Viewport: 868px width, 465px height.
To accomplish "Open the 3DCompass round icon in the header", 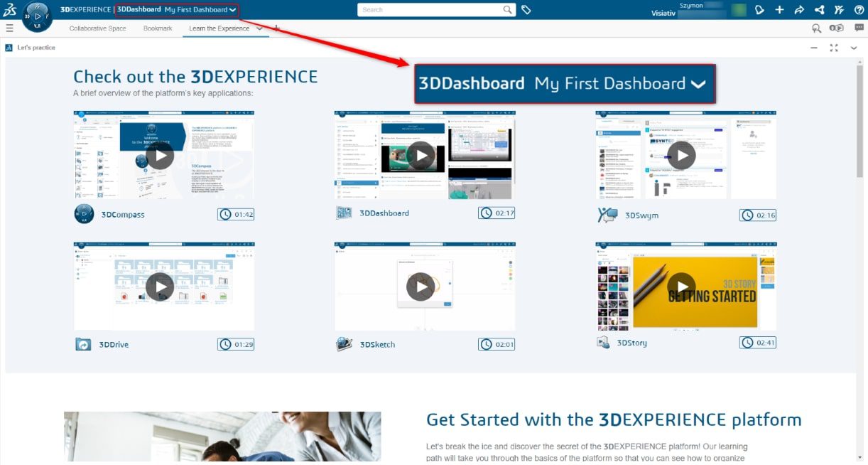I will (37, 16).
